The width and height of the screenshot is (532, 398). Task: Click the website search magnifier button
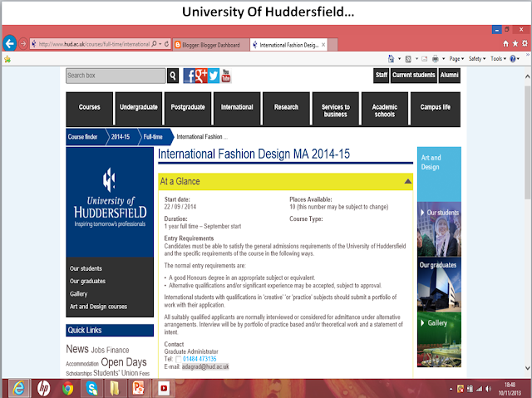tap(173, 76)
